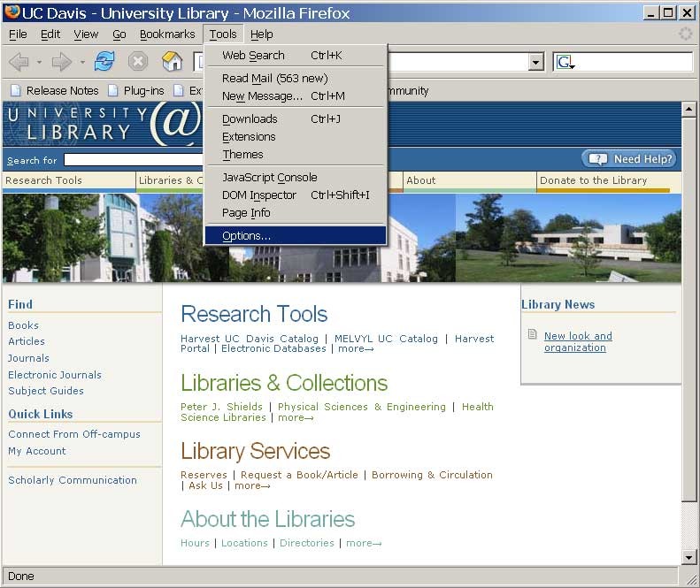Click the Need Help? button
The image size is (700, 588).
point(629,159)
